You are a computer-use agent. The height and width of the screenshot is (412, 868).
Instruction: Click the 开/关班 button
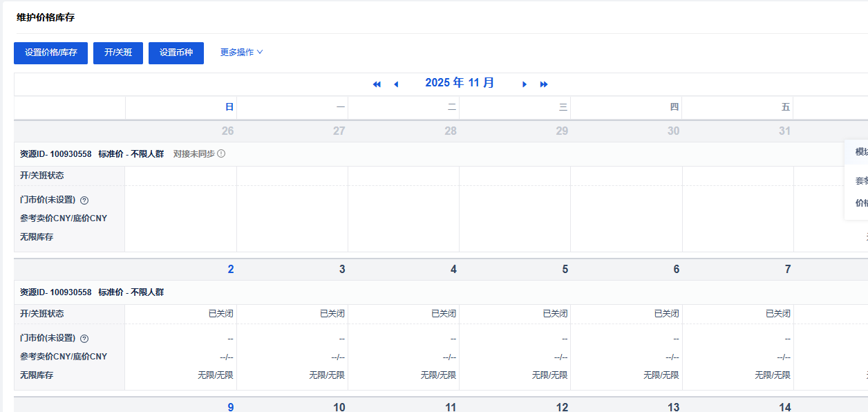coord(118,53)
